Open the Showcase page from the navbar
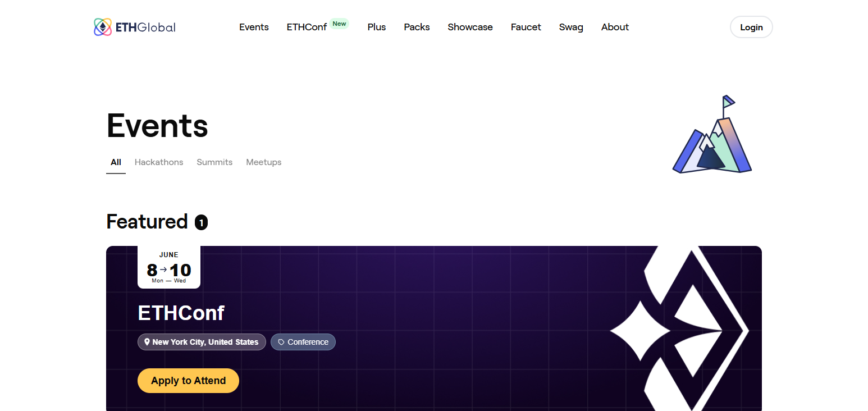Image resolution: width=868 pixels, height=411 pixels. [x=470, y=27]
